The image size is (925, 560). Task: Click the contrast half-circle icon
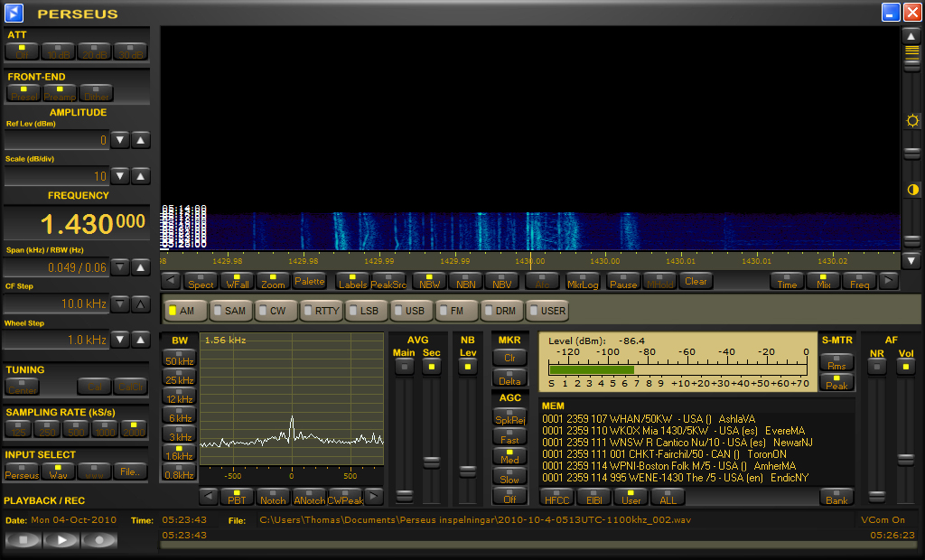click(912, 190)
